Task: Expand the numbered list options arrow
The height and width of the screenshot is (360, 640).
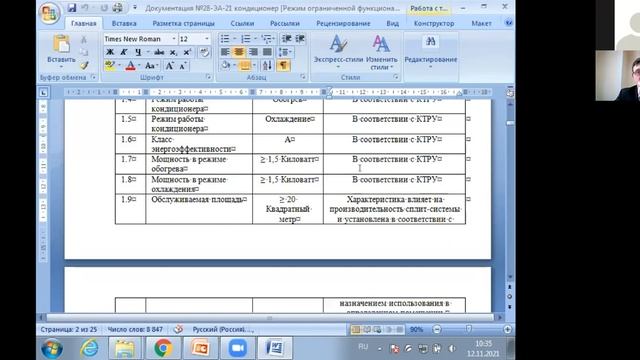Action: pyautogui.click(x=255, y=39)
